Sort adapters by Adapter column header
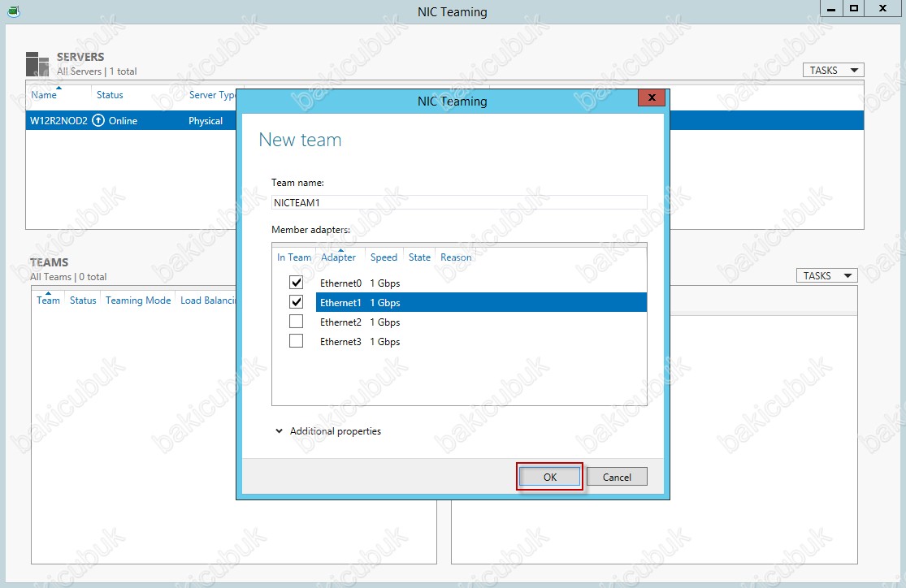The image size is (906, 588). pyautogui.click(x=339, y=257)
